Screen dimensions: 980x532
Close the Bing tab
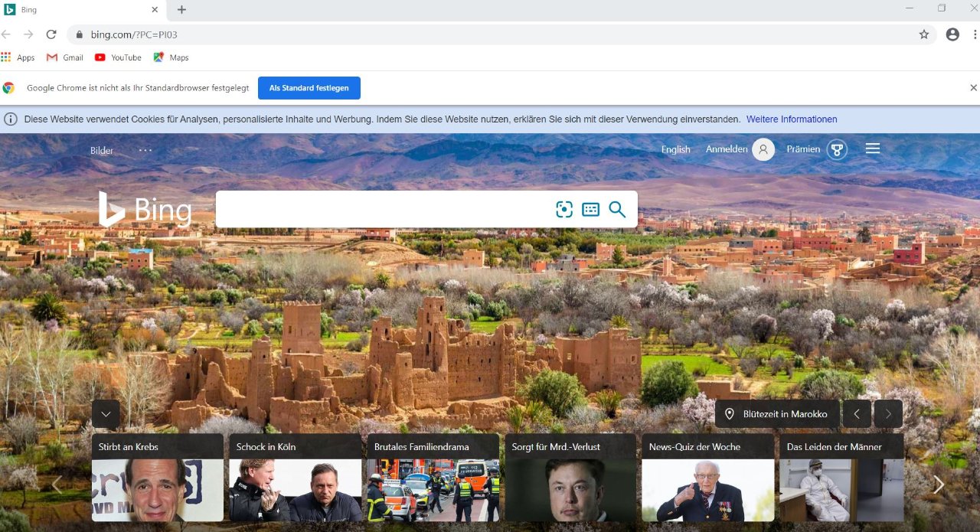pyautogui.click(x=155, y=10)
